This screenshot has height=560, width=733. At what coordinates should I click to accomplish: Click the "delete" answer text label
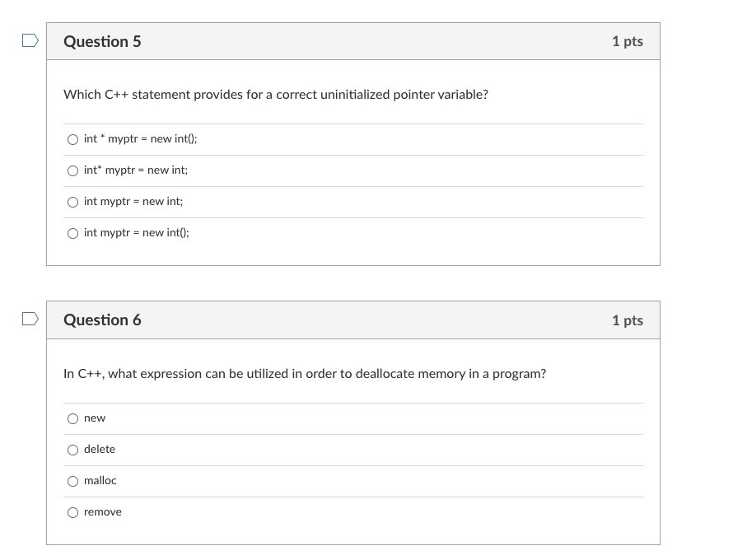99,450
